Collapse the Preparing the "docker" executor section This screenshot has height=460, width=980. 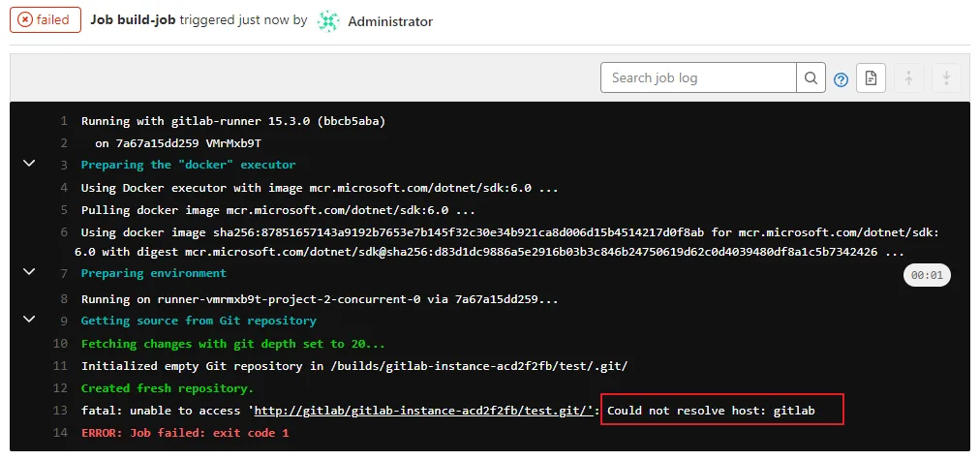click(29, 164)
